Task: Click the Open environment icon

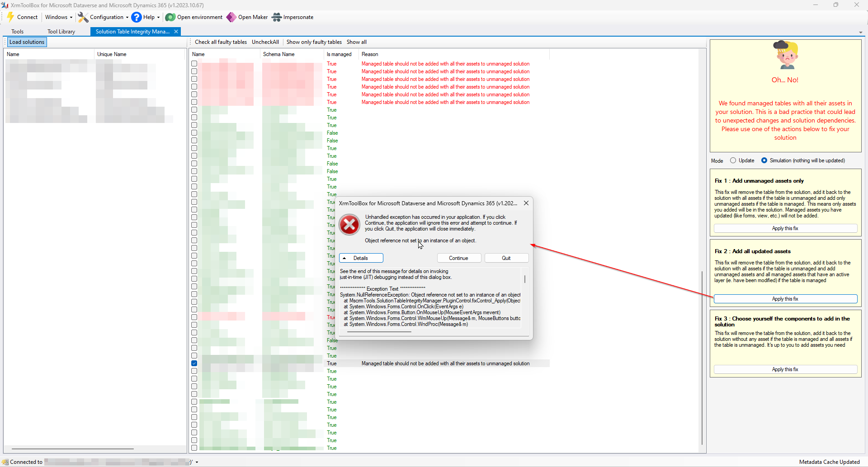Action: 170,17
